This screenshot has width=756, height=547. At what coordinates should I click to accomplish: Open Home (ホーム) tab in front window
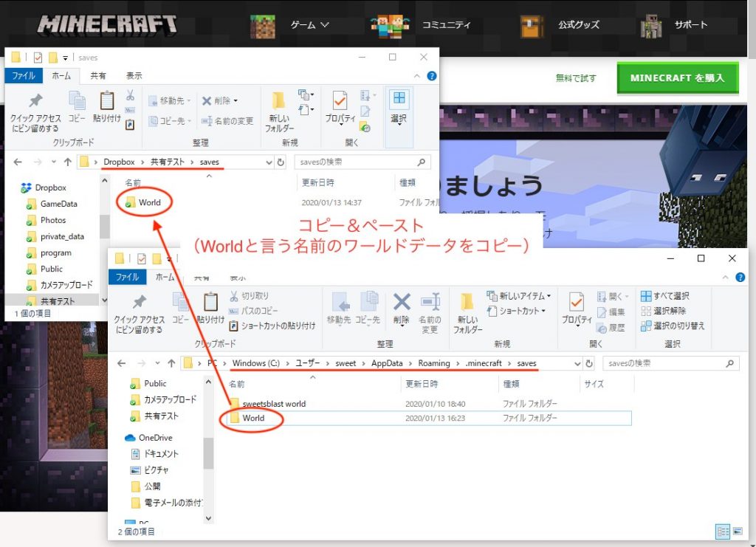pos(165,277)
